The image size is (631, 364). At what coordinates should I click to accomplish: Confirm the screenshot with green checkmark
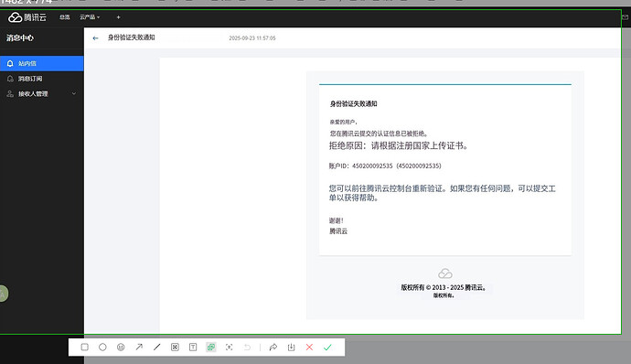coord(327,348)
